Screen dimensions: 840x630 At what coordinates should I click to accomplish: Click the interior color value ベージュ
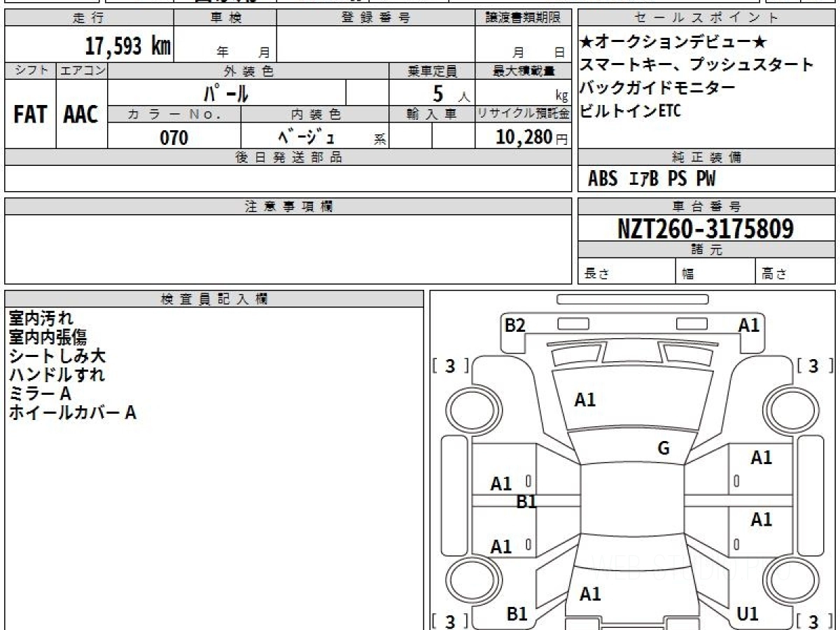pos(306,137)
